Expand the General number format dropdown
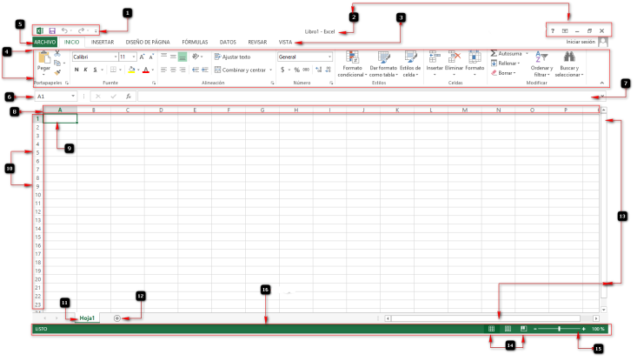This screenshot has height=361, width=644. [329, 57]
